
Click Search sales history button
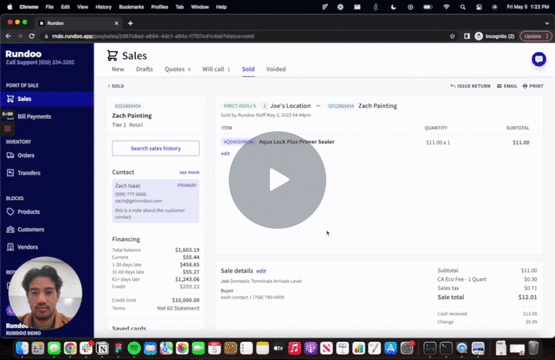click(156, 148)
